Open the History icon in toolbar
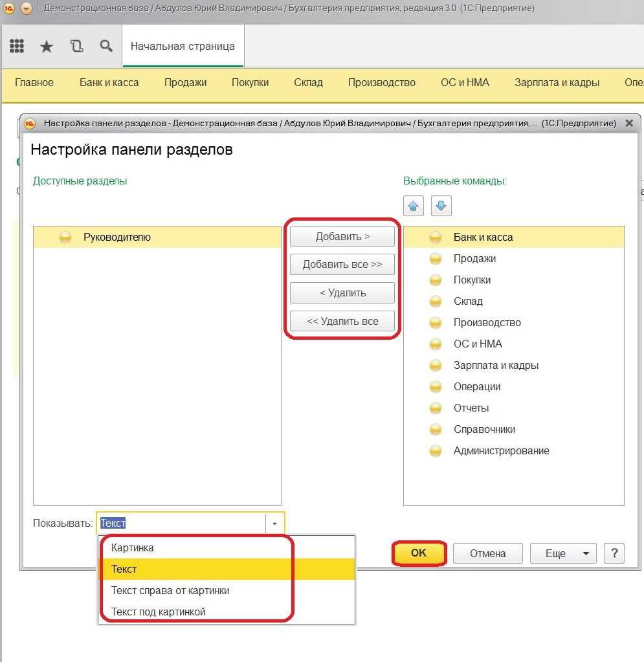 click(76, 46)
